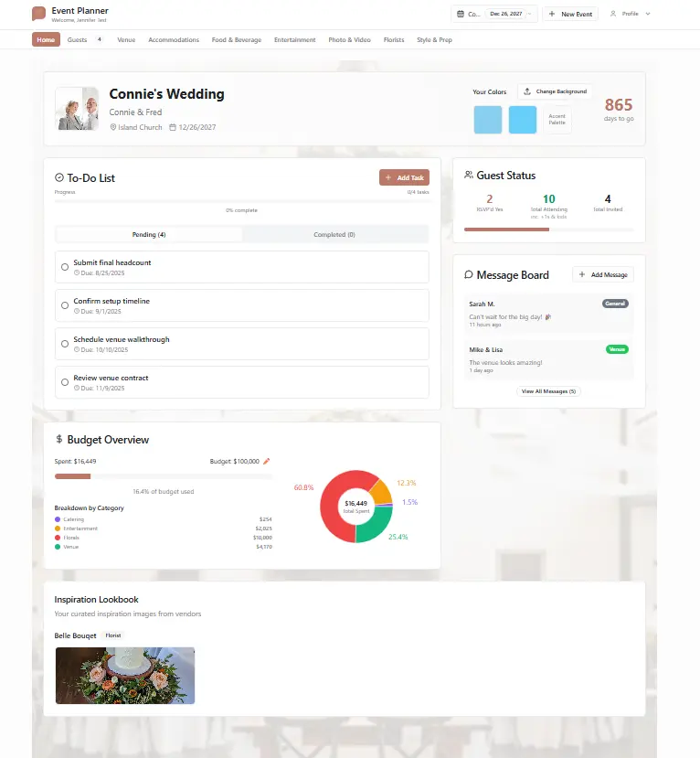Click the Florist tag beside Belle Bouqet
This screenshot has height=758, width=700.
113,635
